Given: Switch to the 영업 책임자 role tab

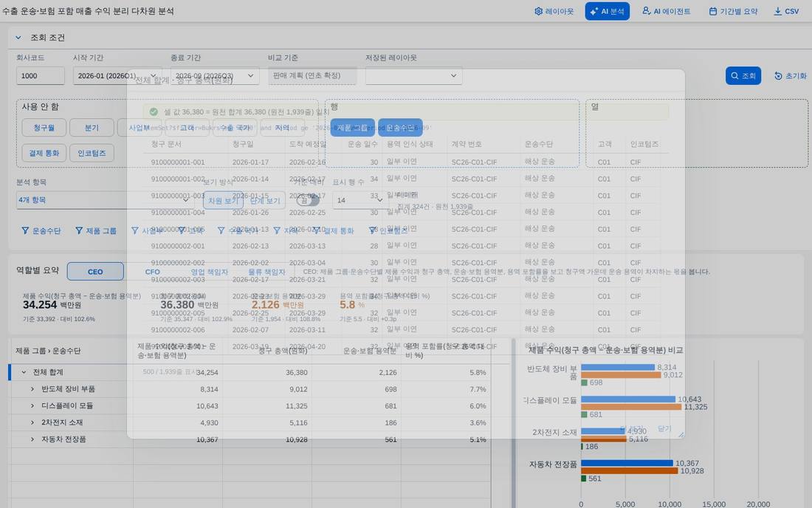Looking at the screenshot, I should click(209, 271).
